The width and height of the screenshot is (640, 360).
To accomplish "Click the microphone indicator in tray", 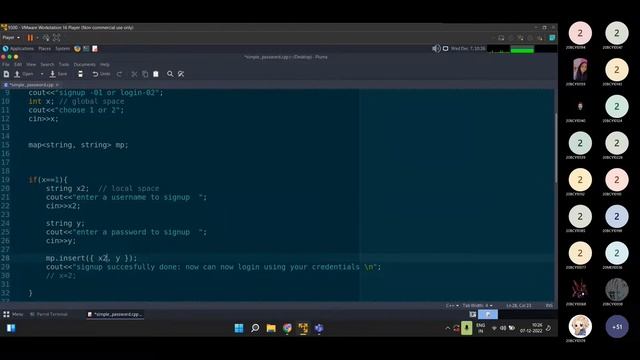I will (x=467, y=328).
